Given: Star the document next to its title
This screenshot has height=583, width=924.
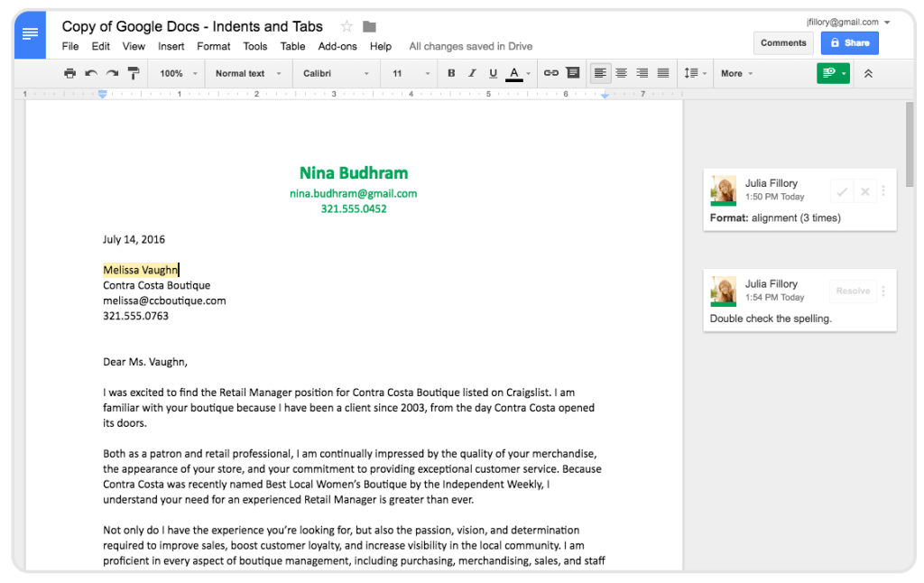Looking at the screenshot, I should [x=346, y=26].
